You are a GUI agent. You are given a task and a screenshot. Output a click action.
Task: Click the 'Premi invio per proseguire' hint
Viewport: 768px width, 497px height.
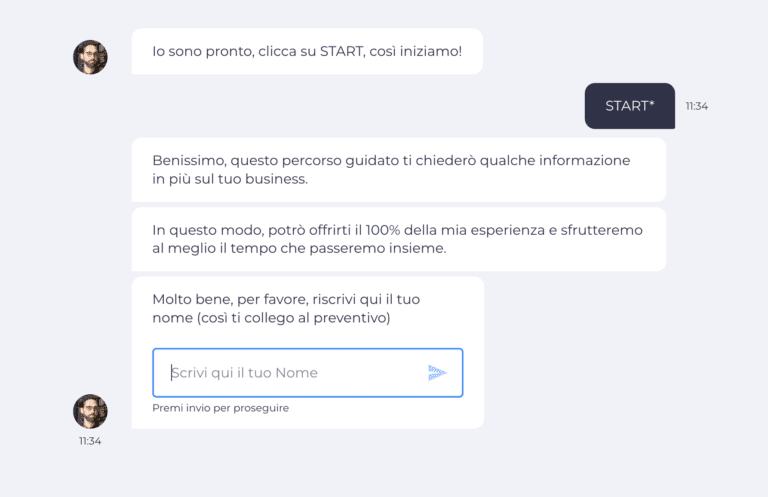point(220,408)
